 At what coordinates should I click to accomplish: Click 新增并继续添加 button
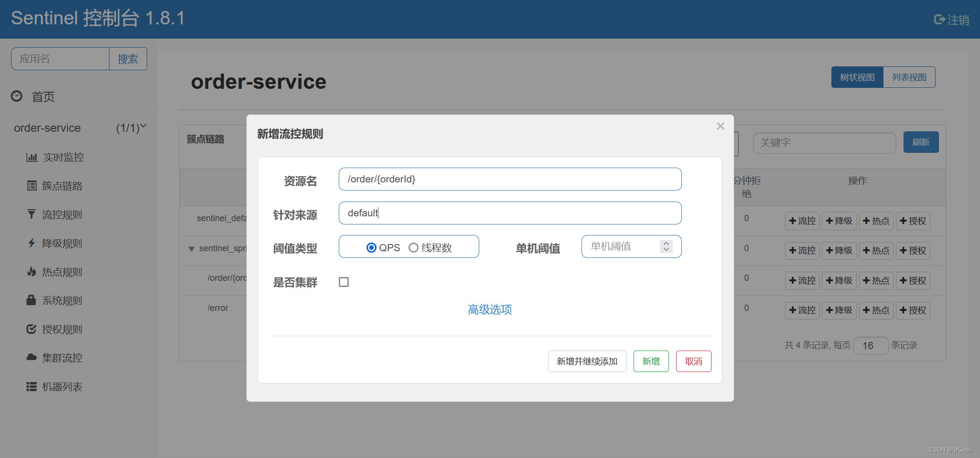click(587, 361)
